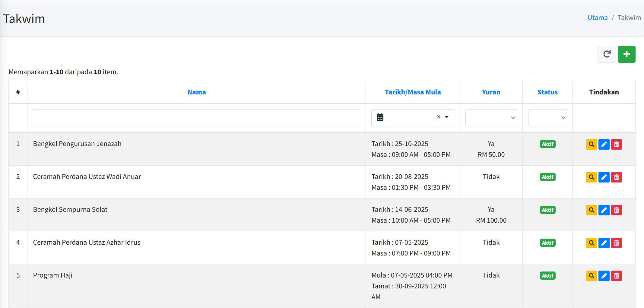Open the Yuran filter dropdown
Image resolution: width=644 pixels, height=308 pixels.
coord(491,118)
